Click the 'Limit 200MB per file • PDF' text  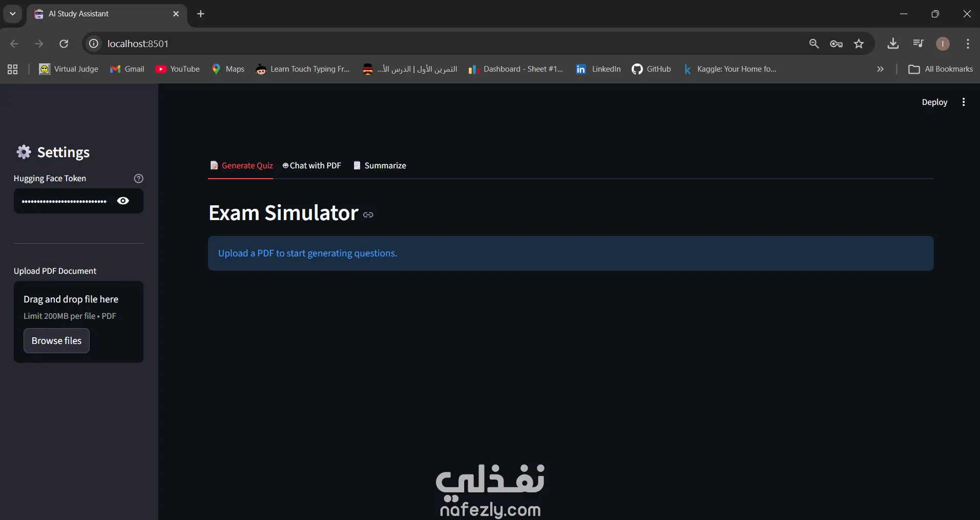click(x=70, y=316)
